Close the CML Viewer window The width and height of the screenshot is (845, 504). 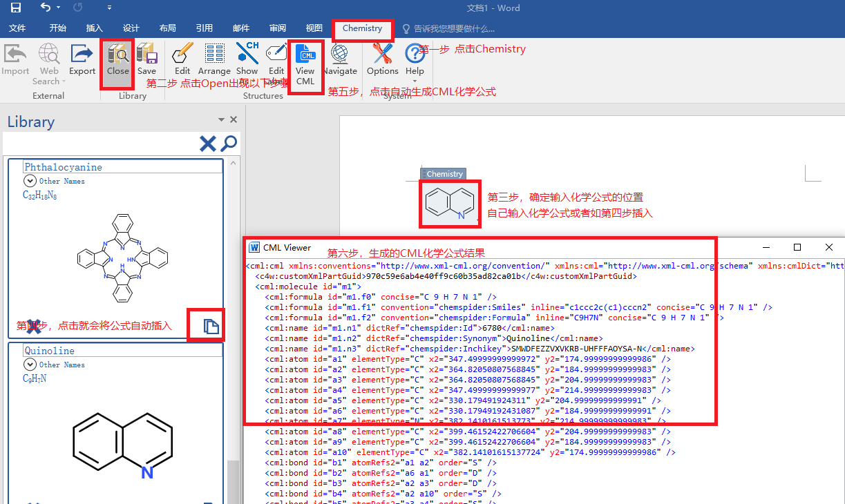[829, 247]
